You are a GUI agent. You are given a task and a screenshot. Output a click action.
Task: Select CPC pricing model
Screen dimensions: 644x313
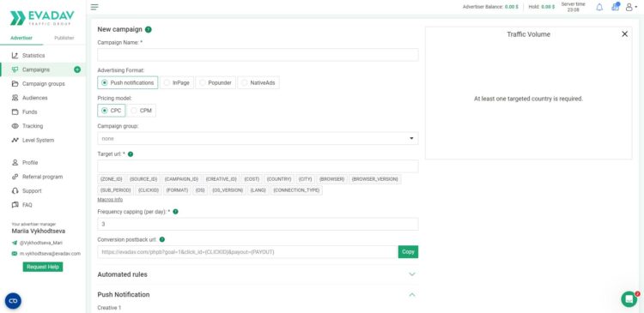[x=112, y=111]
